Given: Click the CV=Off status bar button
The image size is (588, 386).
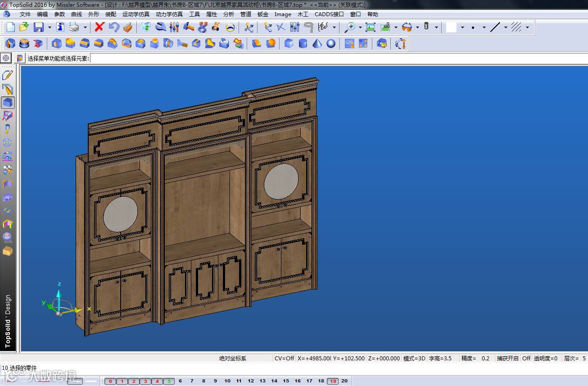Looking at the screenshot, I should pyautogui.click(x=284, y=359).
